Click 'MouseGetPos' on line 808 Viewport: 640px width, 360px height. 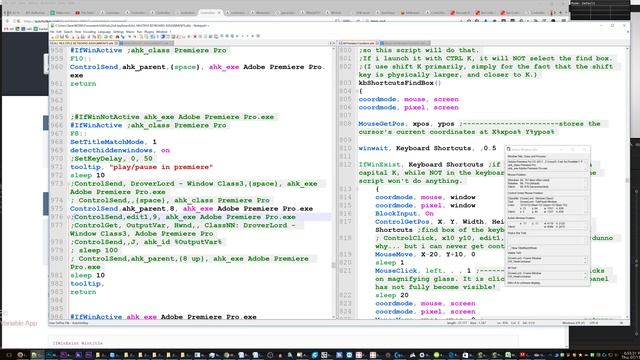pos(381,124)
